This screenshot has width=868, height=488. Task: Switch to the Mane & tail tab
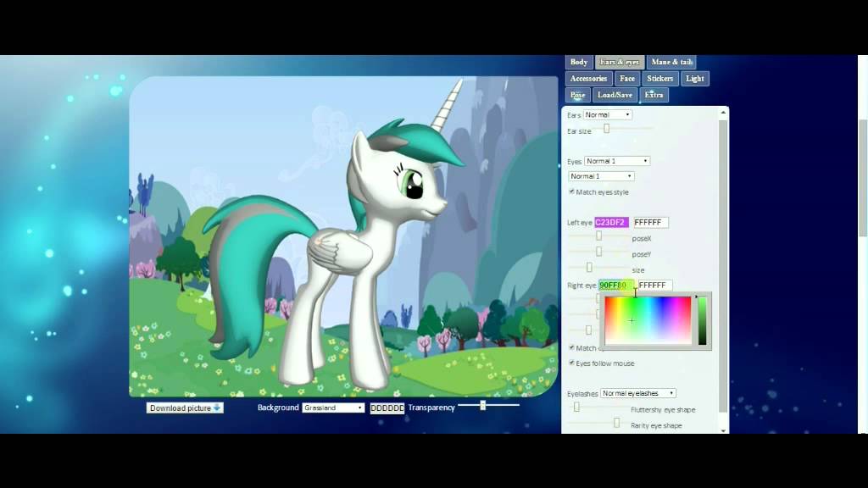click(671, 62)
